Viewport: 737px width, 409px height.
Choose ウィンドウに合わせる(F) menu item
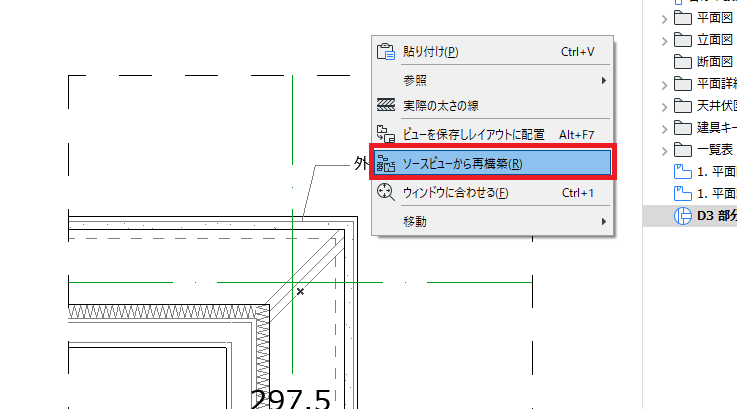pyautogui.click(x=492, y=193)
